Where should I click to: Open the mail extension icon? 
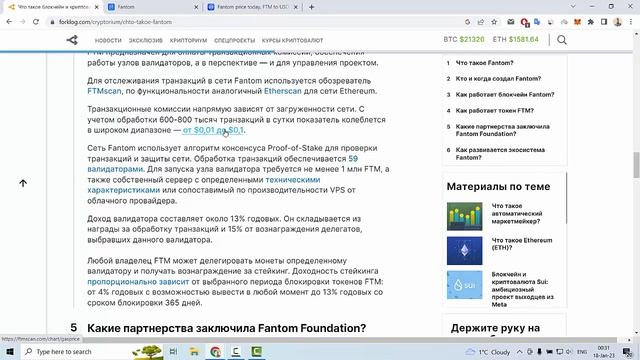511,22
